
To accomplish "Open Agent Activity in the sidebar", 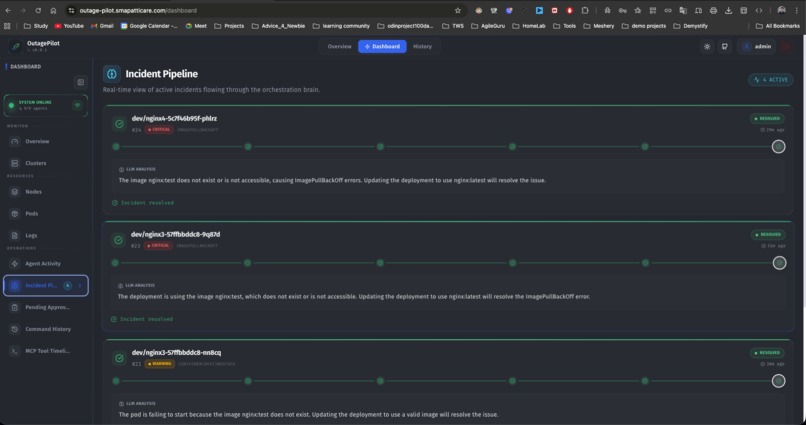I will [45, 264].
